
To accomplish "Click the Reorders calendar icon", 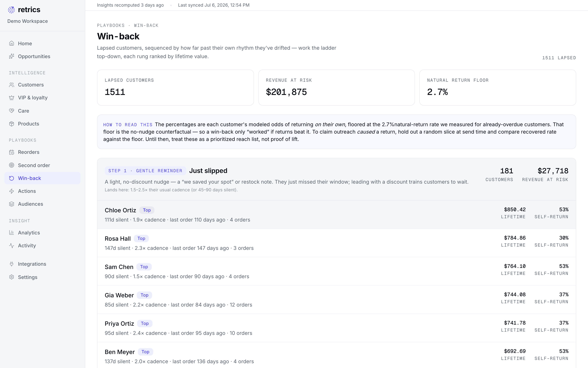I will tap(11, 152).
